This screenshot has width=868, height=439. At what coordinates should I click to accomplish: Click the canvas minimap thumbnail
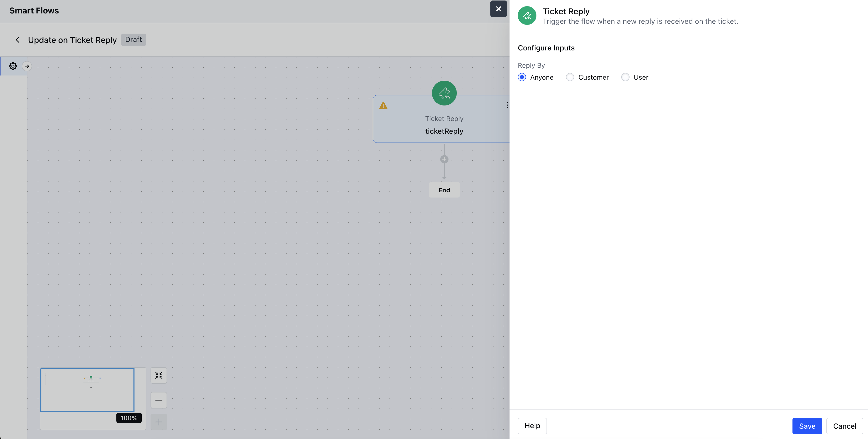point(87,390)
